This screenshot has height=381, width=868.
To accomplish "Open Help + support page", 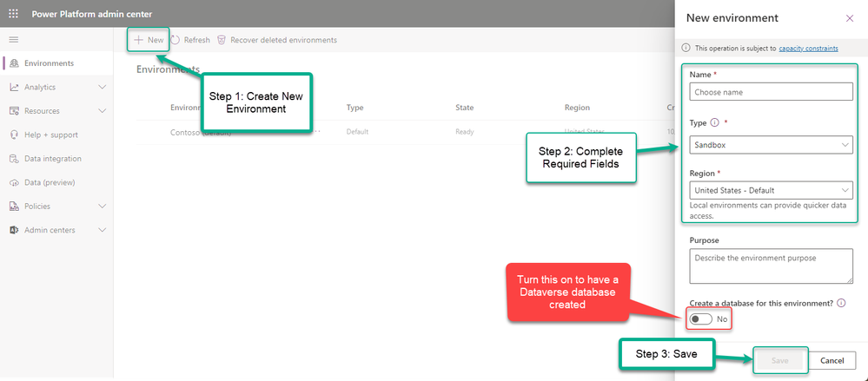I will [57, 135].
